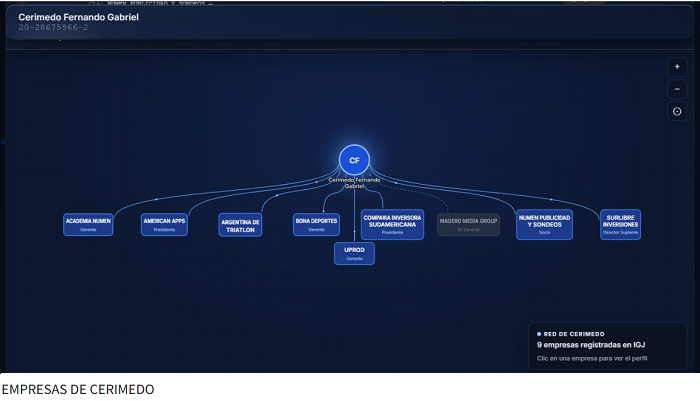
Task: Select the central CF node
Action: pos(354,160)
